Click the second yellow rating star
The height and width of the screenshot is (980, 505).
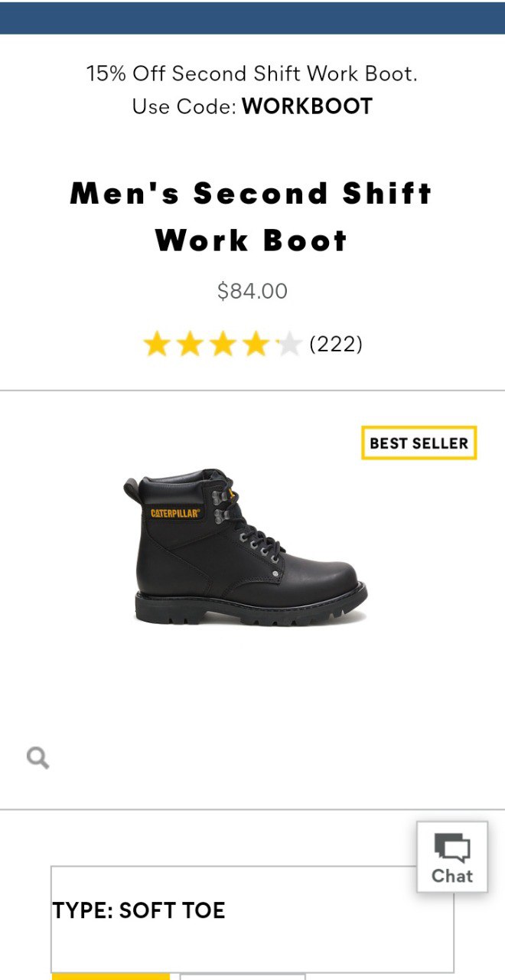pos(189,345)
